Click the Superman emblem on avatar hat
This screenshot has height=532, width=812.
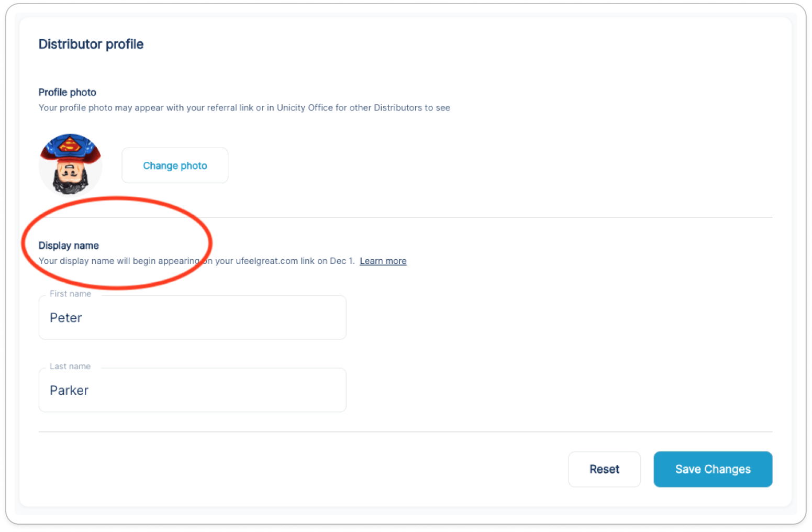(x=70, y=143)
